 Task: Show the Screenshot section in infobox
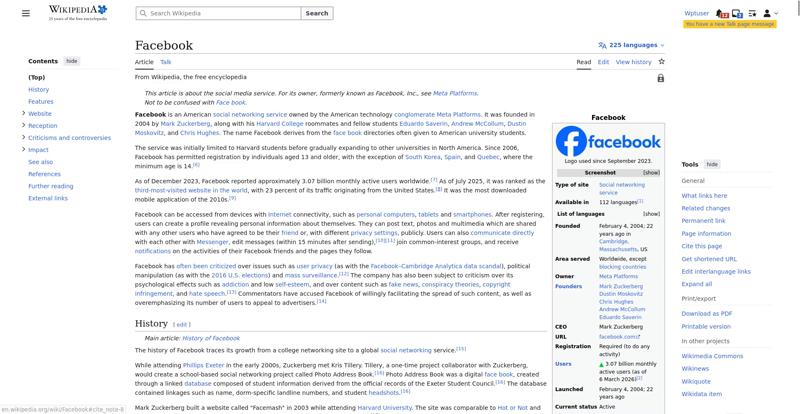651,173
